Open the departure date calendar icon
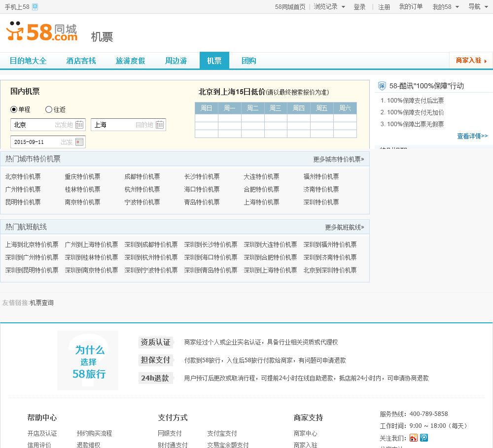This screenshot has height=448, width=493. (x=79, y=142)
